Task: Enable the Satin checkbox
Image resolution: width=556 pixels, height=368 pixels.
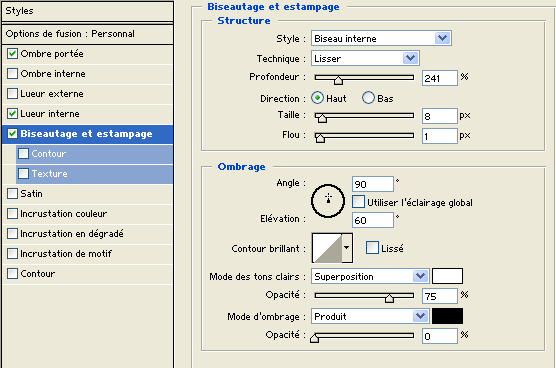Action: (12, 194)
